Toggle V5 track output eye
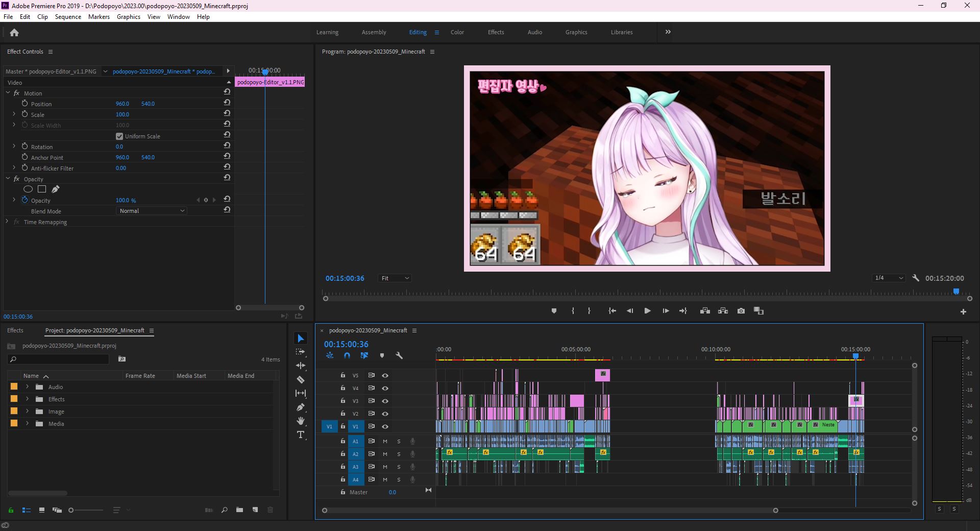 [385, 375]
